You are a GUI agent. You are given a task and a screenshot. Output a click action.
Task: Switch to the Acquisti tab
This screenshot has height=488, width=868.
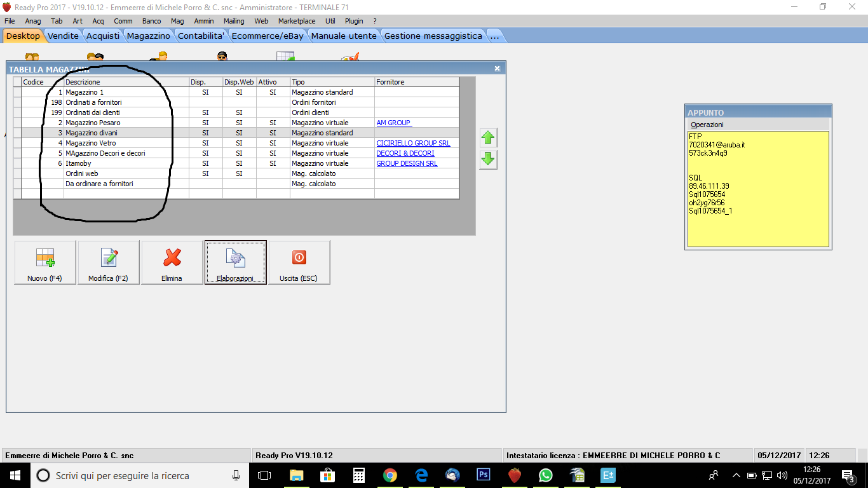pos(103,36)
